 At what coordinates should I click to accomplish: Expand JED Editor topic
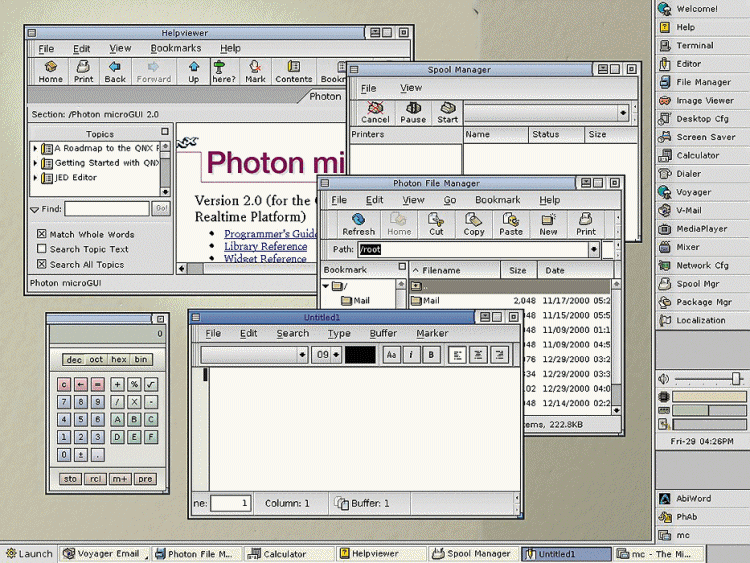coord(35,177)
